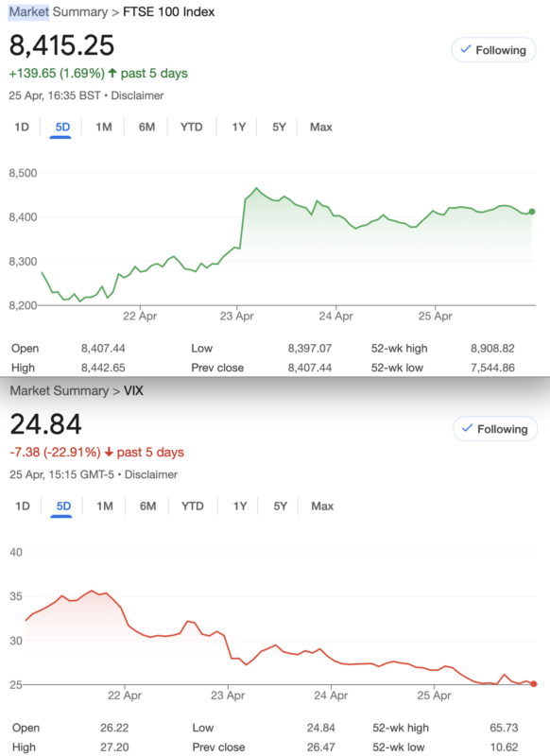The image size is (550, 756).
Task: Toggle Following button for VIX
Action: pos(495,429)
